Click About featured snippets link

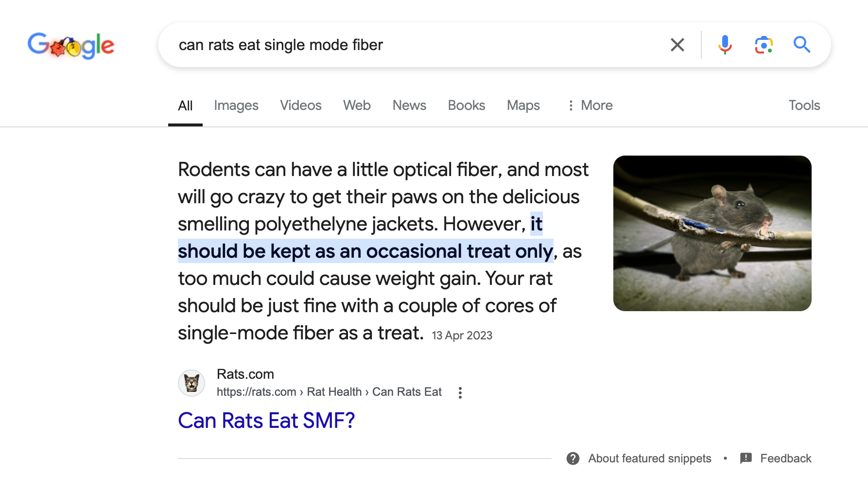click(x=649, y=458)
